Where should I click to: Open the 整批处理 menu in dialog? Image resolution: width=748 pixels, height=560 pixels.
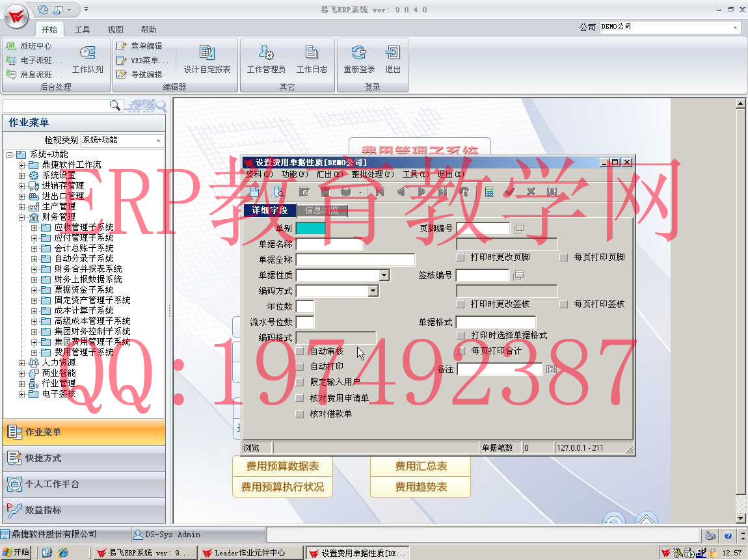click(373, 174)
